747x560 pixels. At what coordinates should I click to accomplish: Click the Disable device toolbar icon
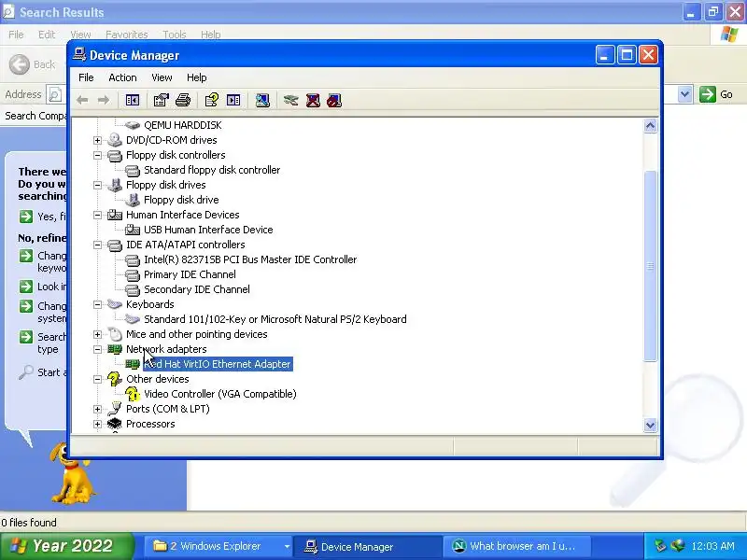point(334,100)
